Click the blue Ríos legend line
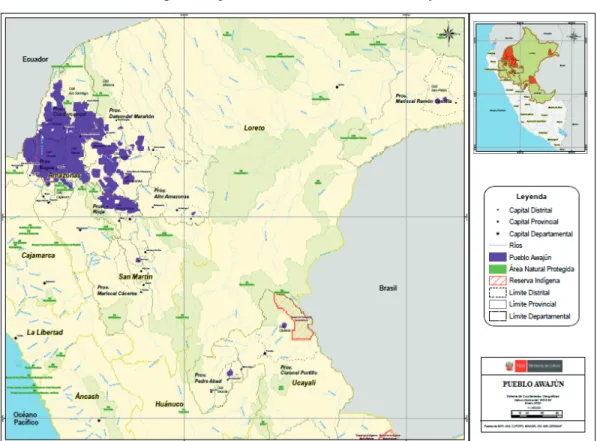This screenshot has width=597, height=441. click(498, 245)
